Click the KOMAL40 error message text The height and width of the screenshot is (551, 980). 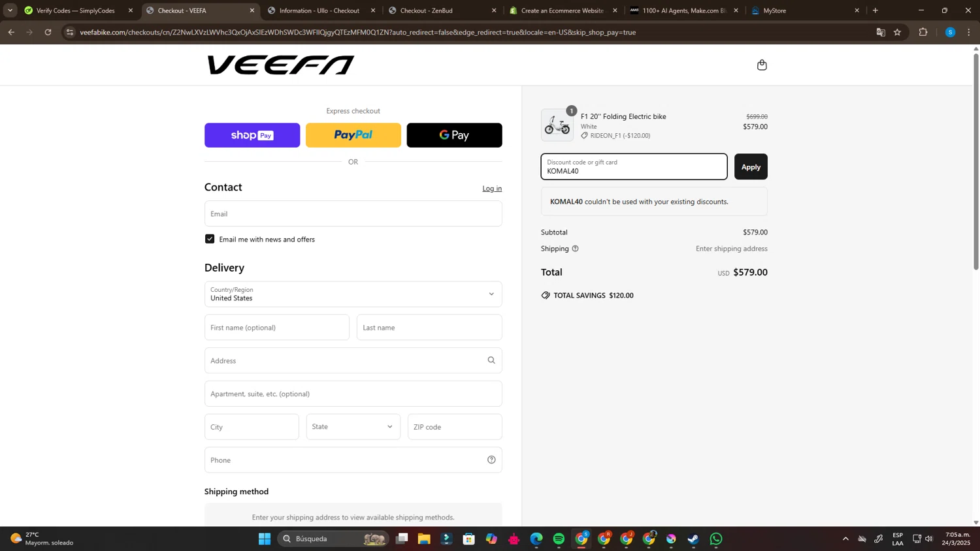pos(639,202)
